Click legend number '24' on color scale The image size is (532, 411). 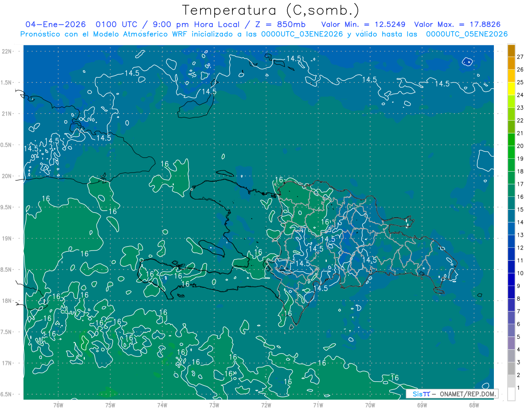[520, 95]
